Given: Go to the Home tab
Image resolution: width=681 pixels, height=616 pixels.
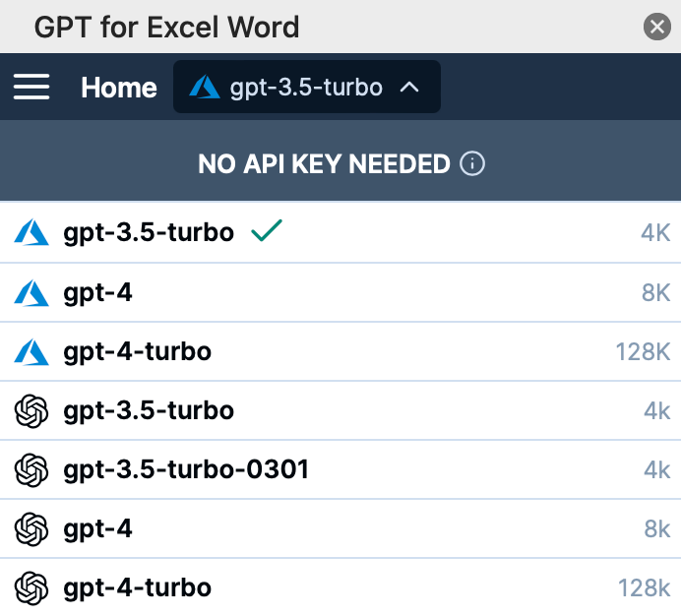Looking at the screenshot, I should [118, 87].
